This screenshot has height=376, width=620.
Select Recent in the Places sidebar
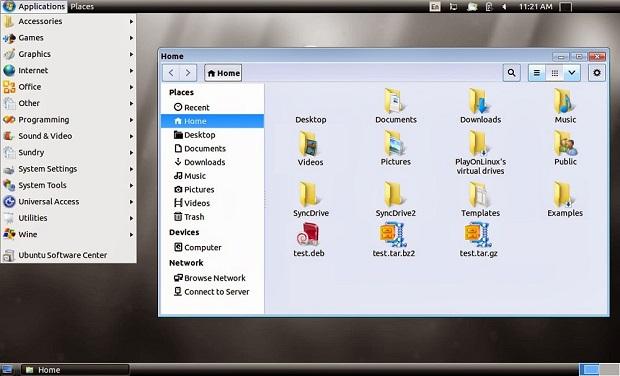tap(212, 108)
